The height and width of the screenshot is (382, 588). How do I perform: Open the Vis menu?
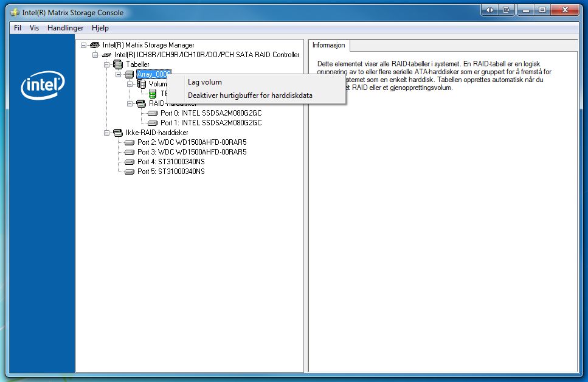point(34,28)
